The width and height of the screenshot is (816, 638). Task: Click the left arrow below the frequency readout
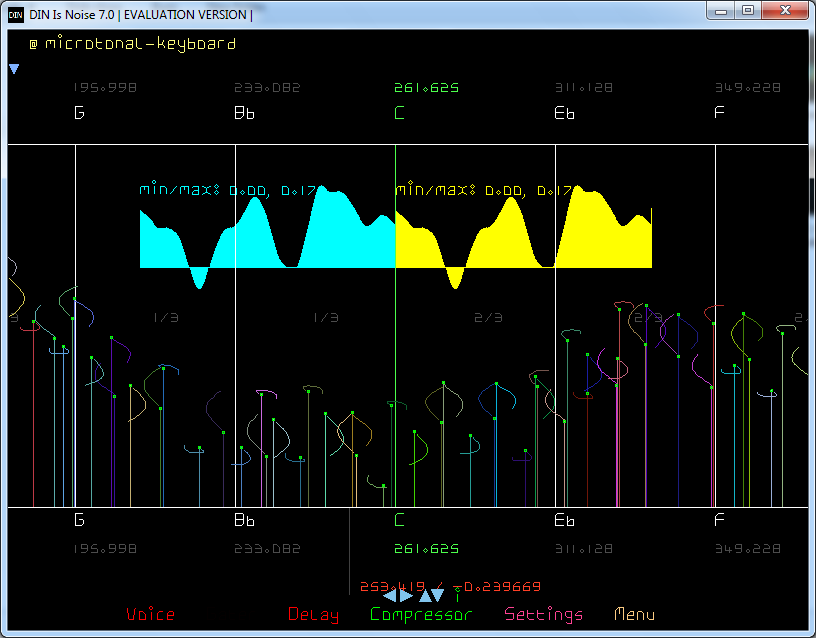(x=389, y=596)
